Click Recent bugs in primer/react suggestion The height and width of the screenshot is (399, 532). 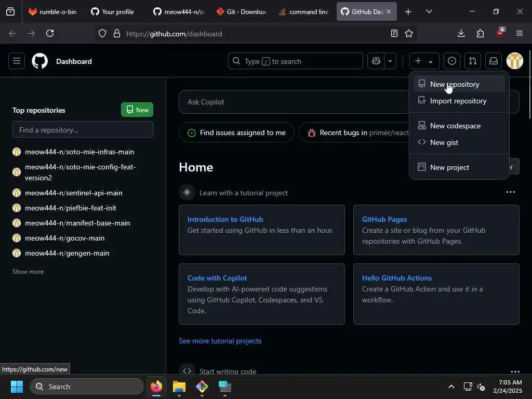pyautogui.click(x=354, y=132)
